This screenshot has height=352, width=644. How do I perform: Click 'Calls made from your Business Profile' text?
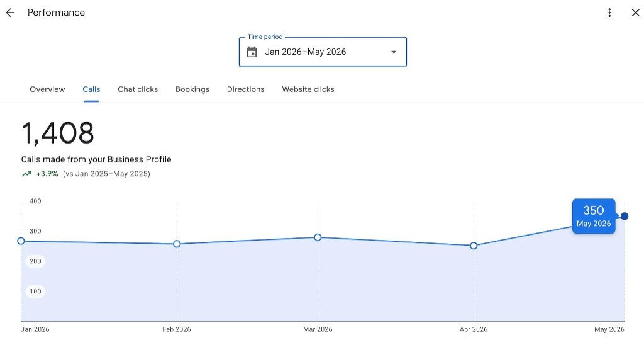(x=96, y=159)
